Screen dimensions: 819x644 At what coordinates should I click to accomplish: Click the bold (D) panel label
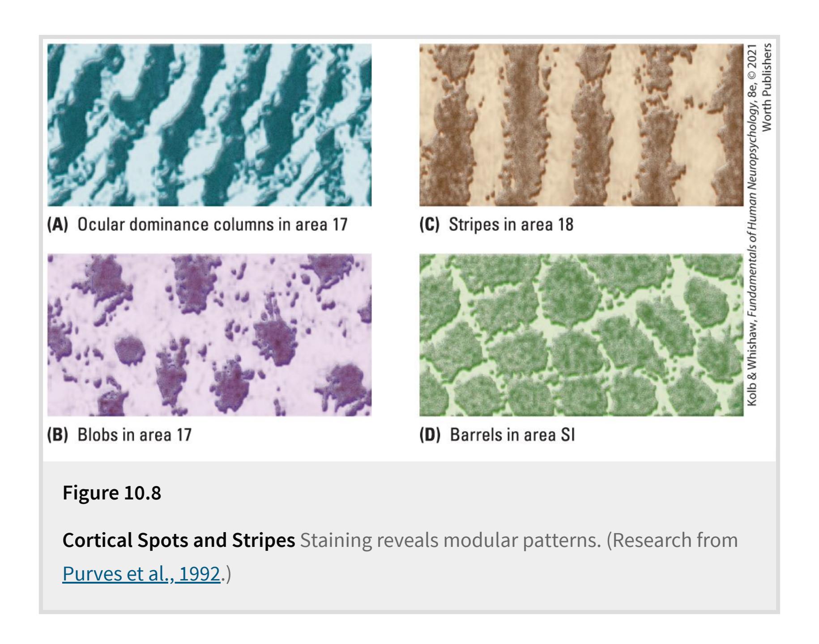[430, 435]
